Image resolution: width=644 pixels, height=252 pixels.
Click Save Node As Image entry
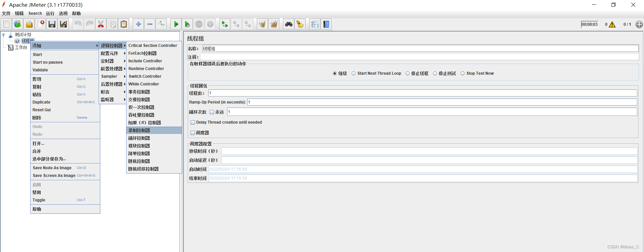pyautogui.click(x=65, y=168)
